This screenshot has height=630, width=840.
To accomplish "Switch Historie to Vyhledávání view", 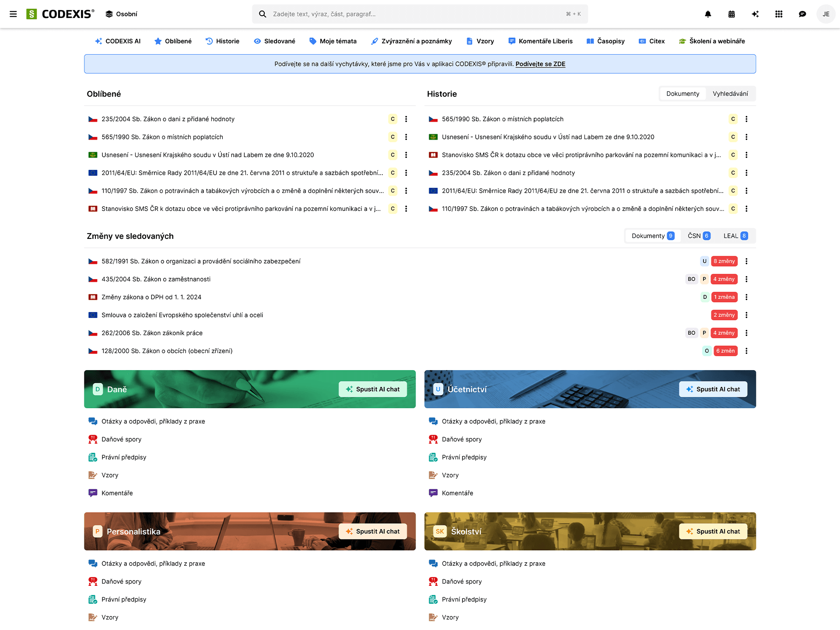I will [730, 94].
